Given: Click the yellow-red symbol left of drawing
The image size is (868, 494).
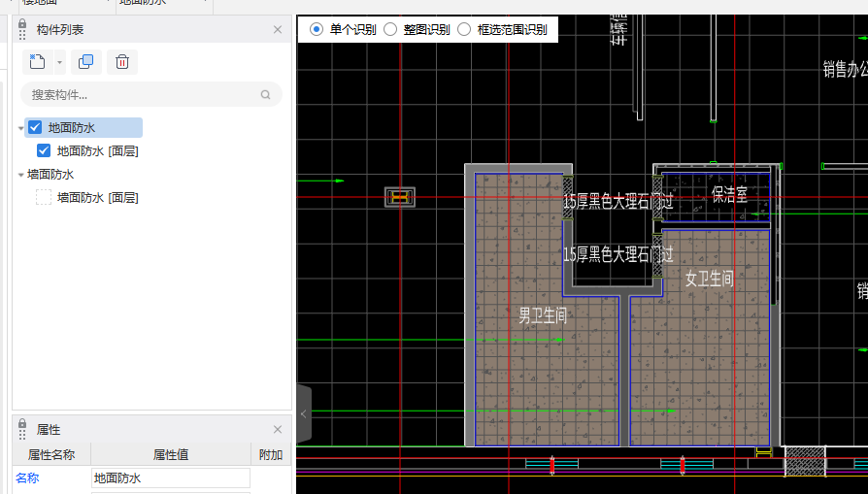Looking at the screenshot, I should click(400, 197).
